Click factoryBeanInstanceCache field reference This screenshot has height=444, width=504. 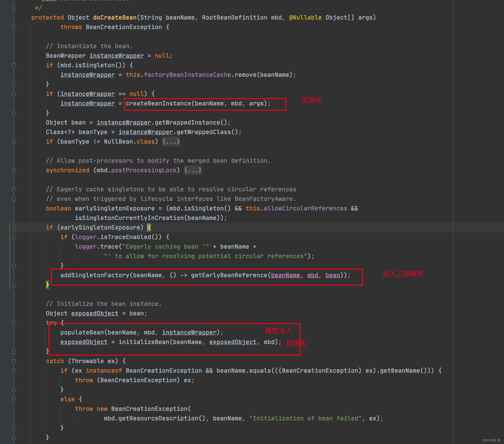187,75
